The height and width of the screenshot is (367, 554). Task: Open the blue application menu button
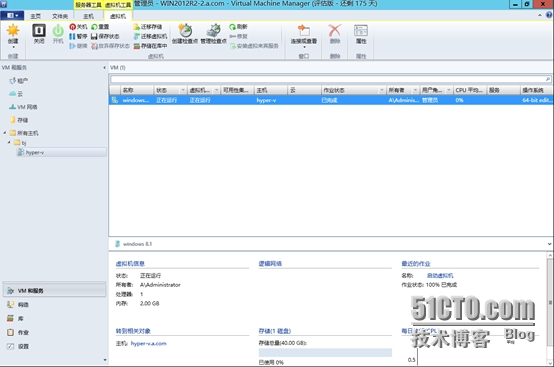12,16
